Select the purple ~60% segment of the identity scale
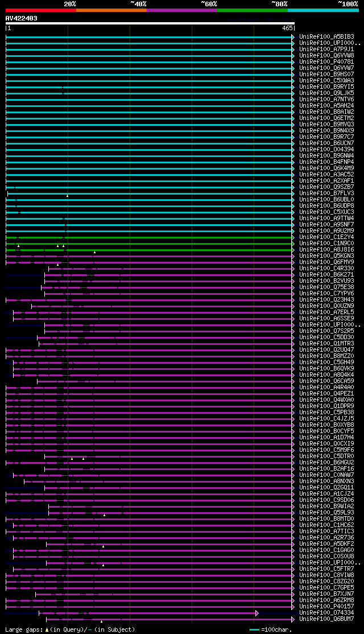The width and height of the screenshot is (364, 634). click(182, 10)
